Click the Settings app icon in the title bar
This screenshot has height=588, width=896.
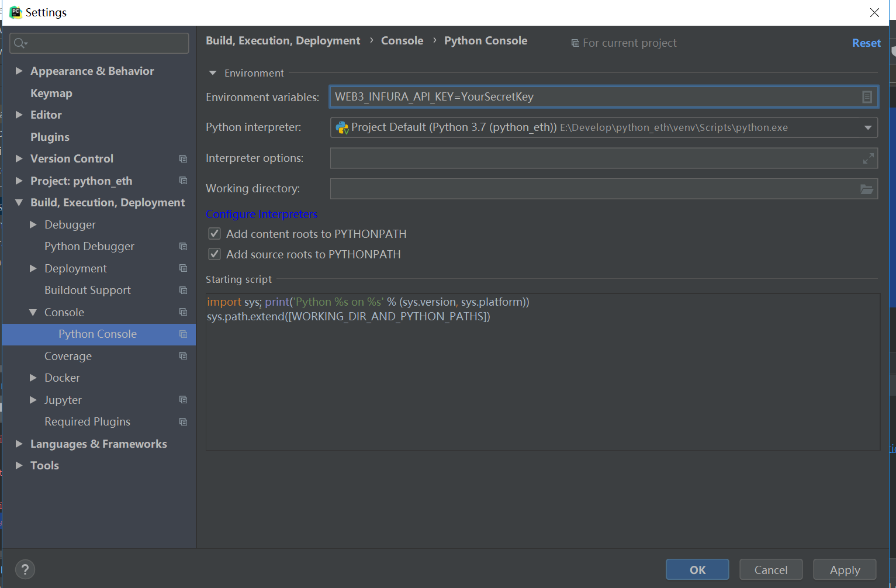(x=15, y=12)
